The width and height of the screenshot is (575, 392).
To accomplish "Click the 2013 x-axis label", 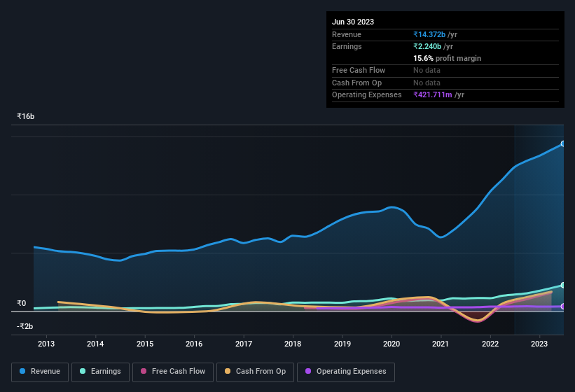I will click(46, 344).
